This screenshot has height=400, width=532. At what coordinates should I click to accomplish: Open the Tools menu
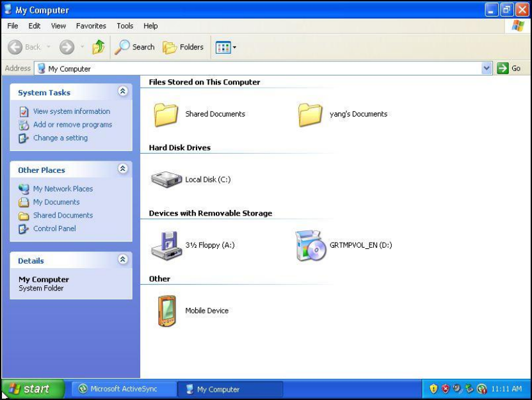(125, 26)
